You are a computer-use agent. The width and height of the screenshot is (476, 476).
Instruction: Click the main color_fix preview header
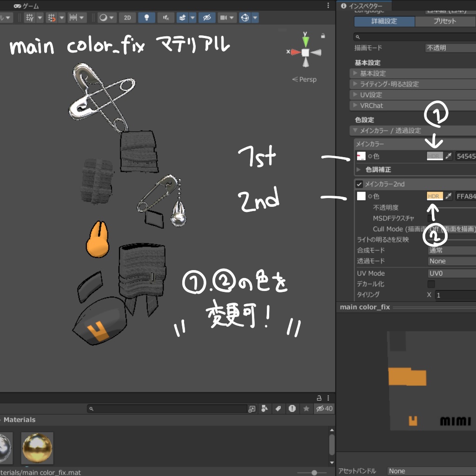406,307
